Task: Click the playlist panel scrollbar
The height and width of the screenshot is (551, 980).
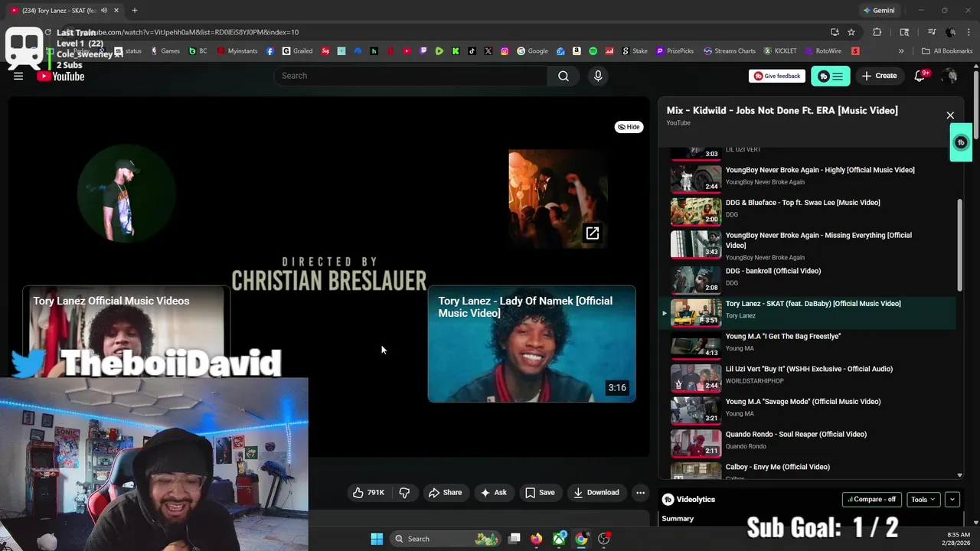Action: point(959,245)
